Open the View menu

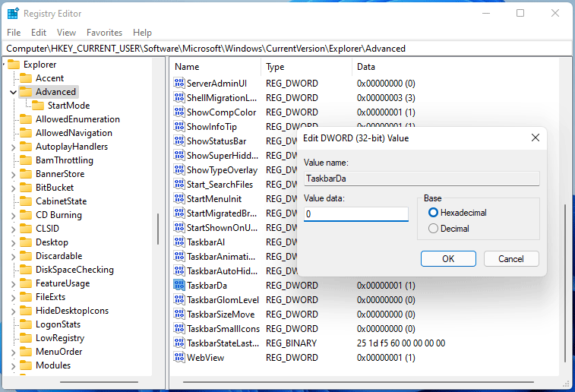click(x=66, y=33)
